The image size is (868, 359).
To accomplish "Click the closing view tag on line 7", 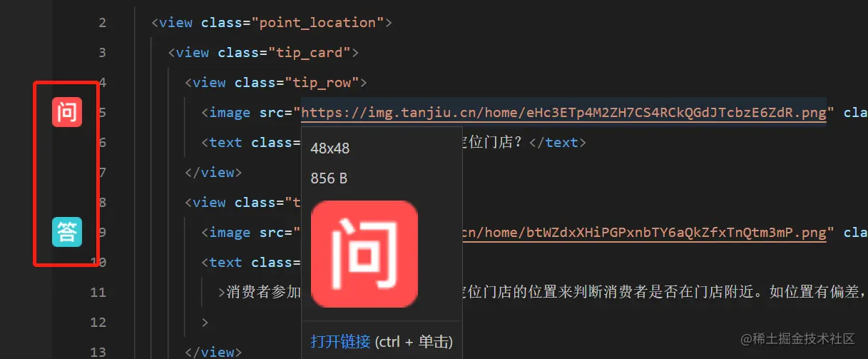I will click(213, 172).
